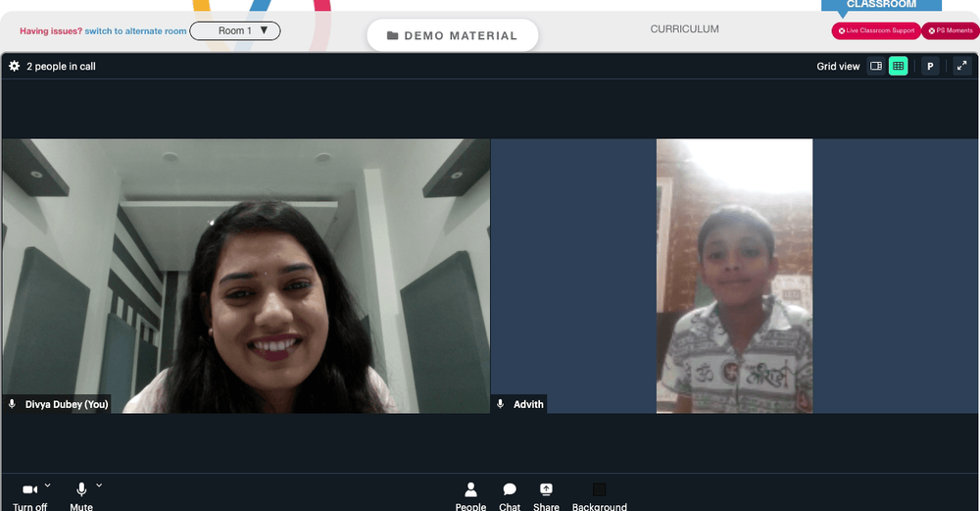The image size is (980, 511).
Task: Open the Room 1 dropdown
Action: pos(235,30)
